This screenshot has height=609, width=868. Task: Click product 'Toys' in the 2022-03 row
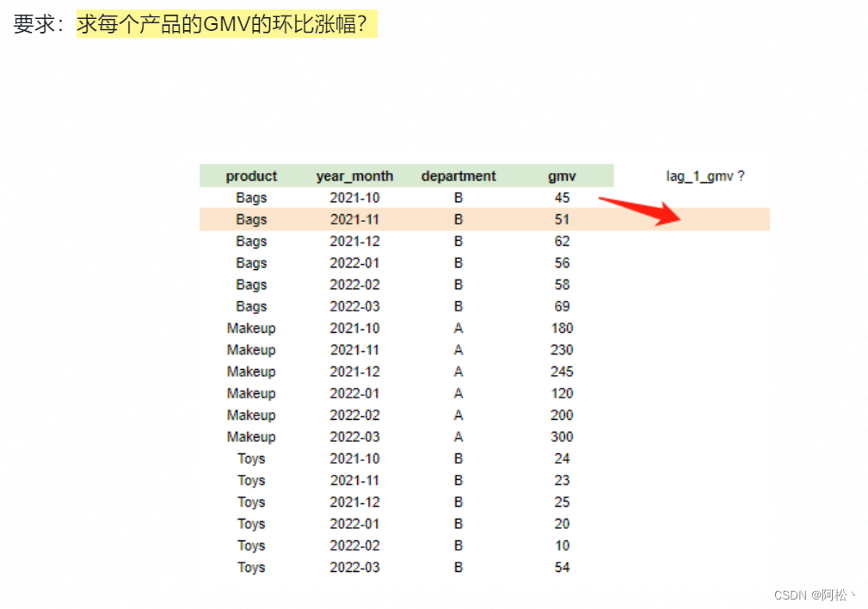251,568
